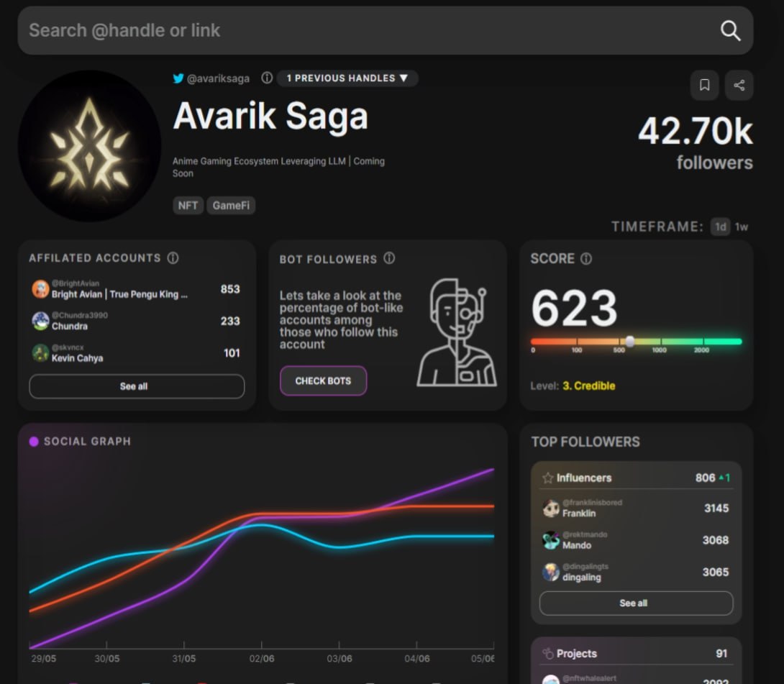This screenshot has width=784, height=684.
Task: Click the info icon next to Affiliated Accounts
Action: pos(173,257)
